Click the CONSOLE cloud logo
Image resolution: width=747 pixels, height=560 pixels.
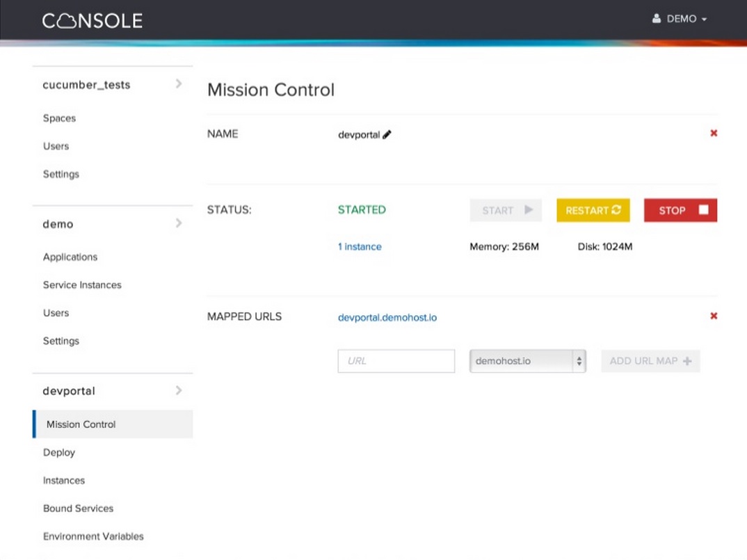[x=93, y=20]
